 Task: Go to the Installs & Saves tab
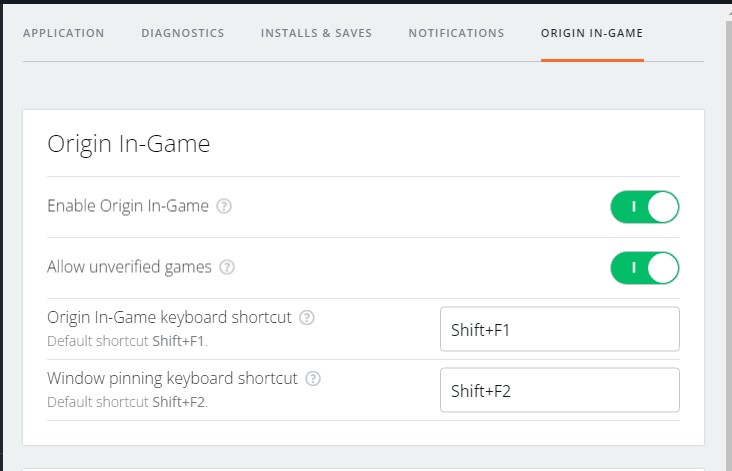(316, 33)
